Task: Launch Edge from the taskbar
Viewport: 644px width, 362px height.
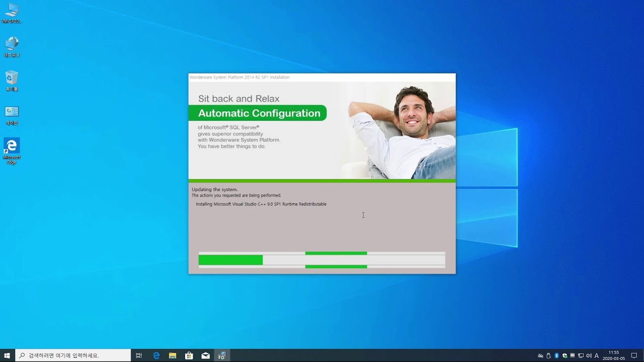Action: click(x=156, y=355)
